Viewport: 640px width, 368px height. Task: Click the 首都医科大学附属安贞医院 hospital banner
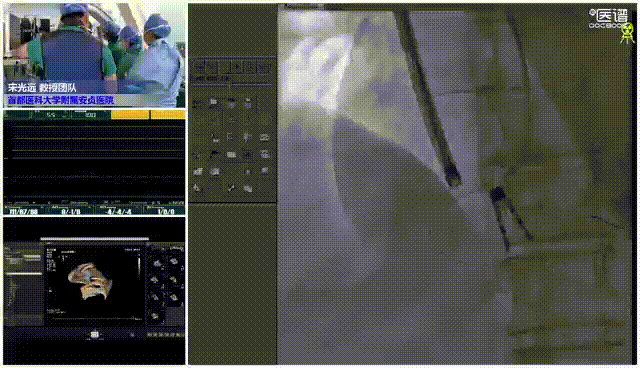[60, 100]
